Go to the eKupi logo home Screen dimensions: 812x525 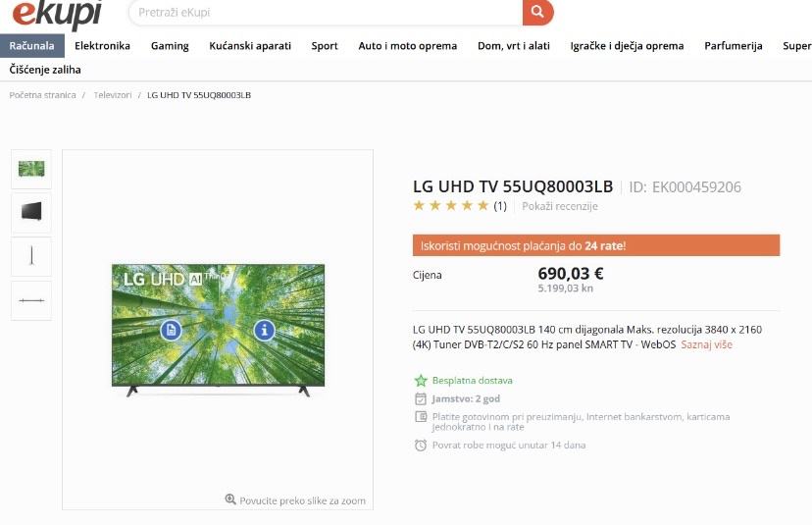57,14
